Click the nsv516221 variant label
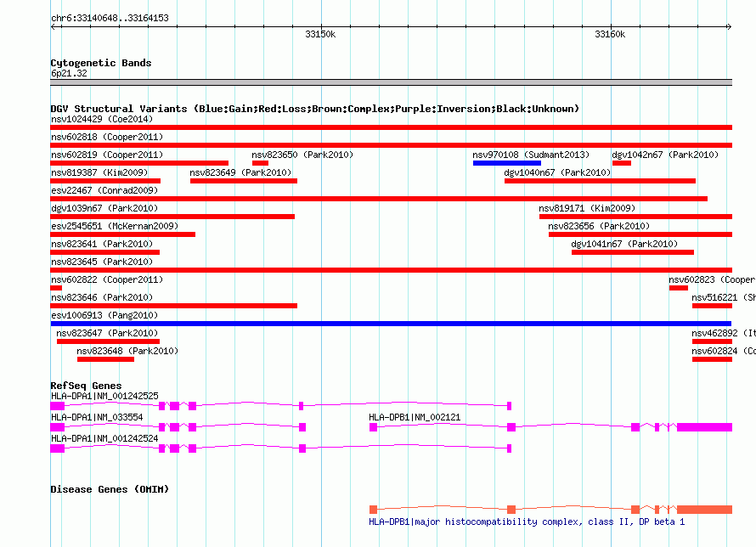756x547 pixels. click(723, 297)
